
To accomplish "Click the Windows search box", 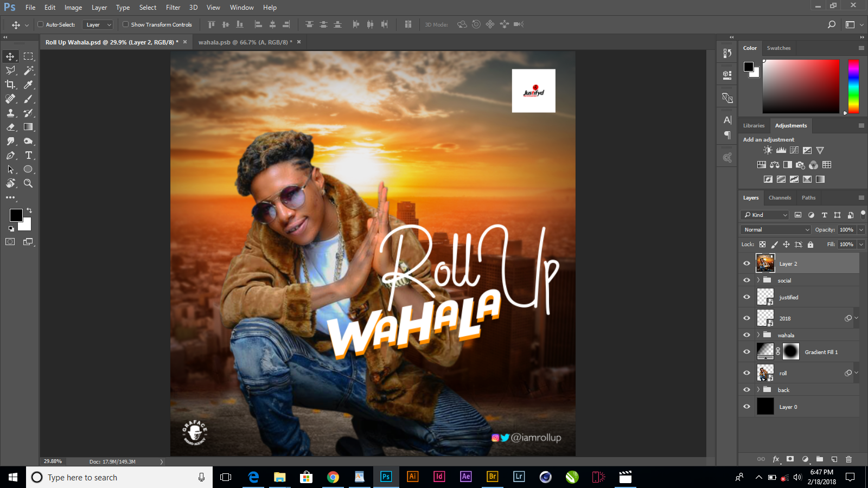I will (x=119, y=477).
